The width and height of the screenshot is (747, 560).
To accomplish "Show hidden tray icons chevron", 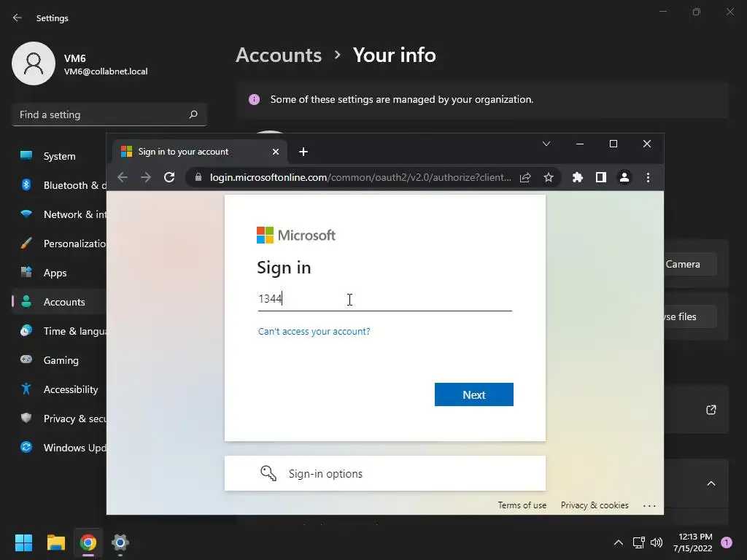I will (x=619, y=542).
